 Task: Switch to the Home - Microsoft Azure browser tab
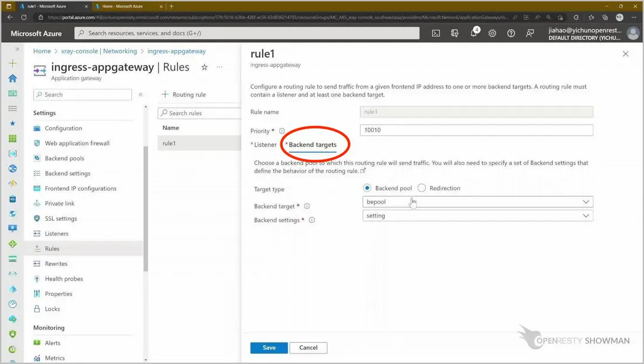coord(123,6)
